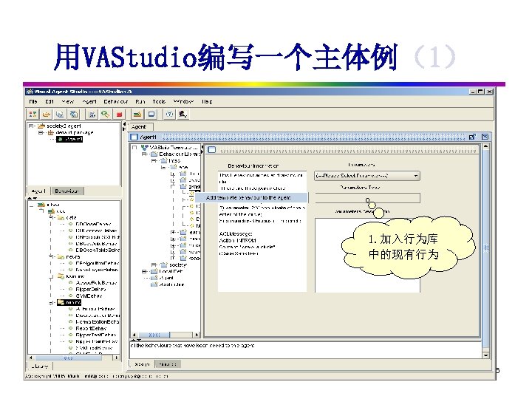Select the Library tab at bottom left
The width and height of the screenshot is (532, 399).
click(x=40, y=366)
